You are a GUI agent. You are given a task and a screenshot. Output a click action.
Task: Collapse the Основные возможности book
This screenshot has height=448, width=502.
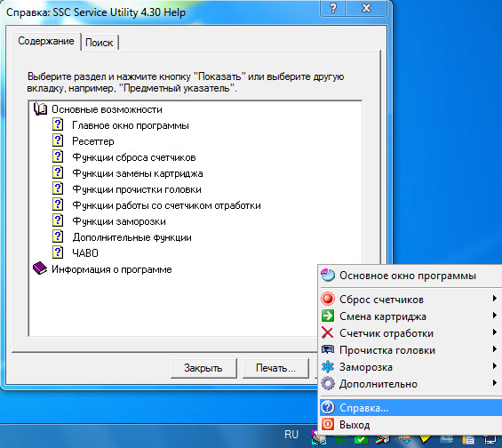pos(40,109)
